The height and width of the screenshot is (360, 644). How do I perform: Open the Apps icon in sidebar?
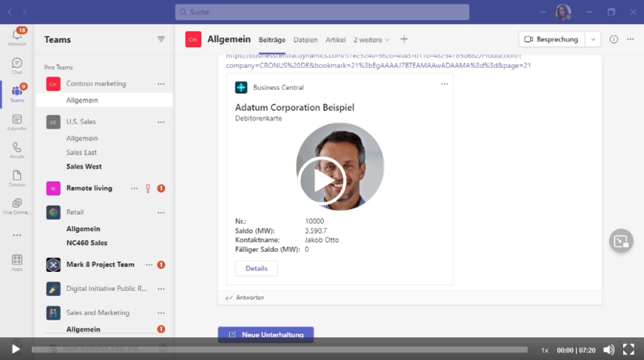(17, 263)
